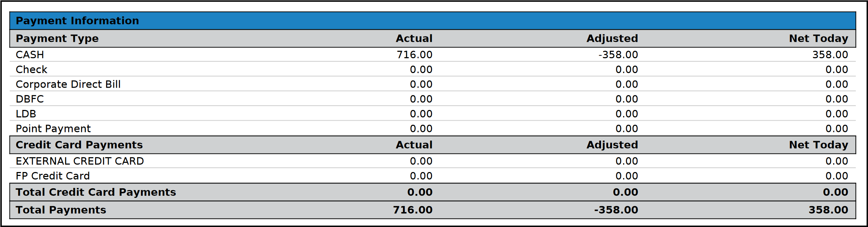Click the Point Payment row label
The height and width of the screenshot is (227, 868).
[53, 129]
